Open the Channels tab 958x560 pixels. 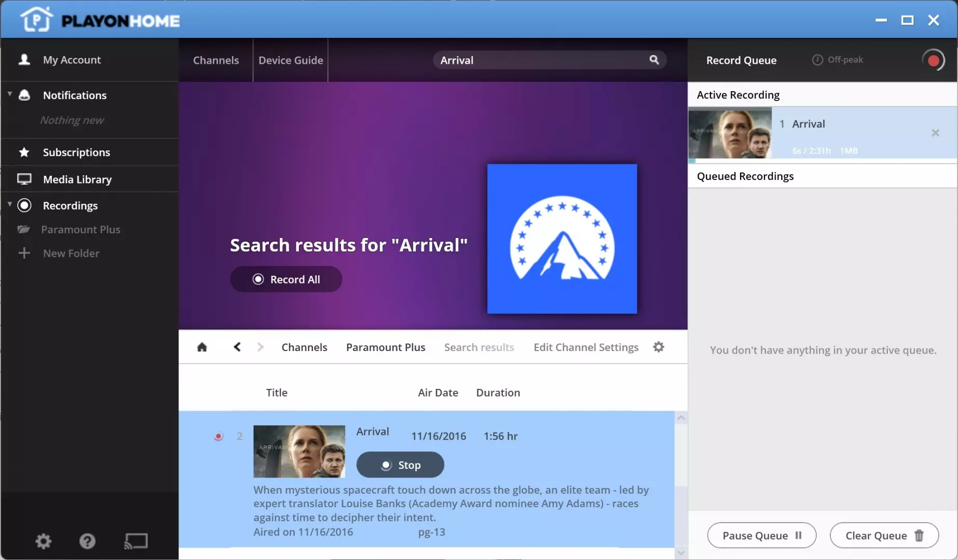coord(216,60)
